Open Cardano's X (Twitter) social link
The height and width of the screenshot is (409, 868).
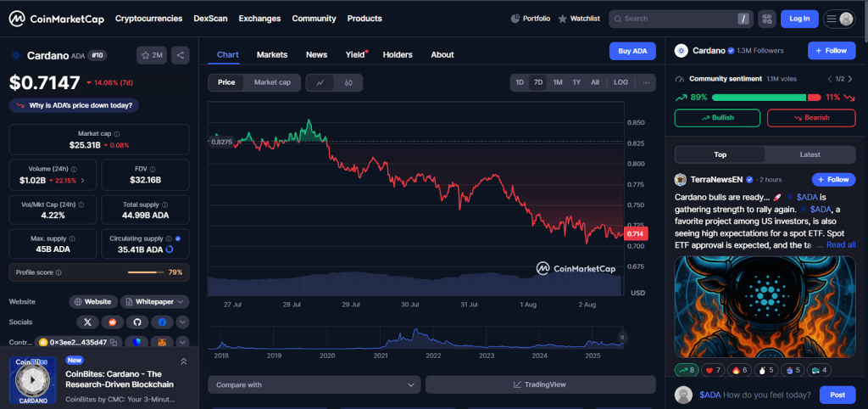(87, 322)
